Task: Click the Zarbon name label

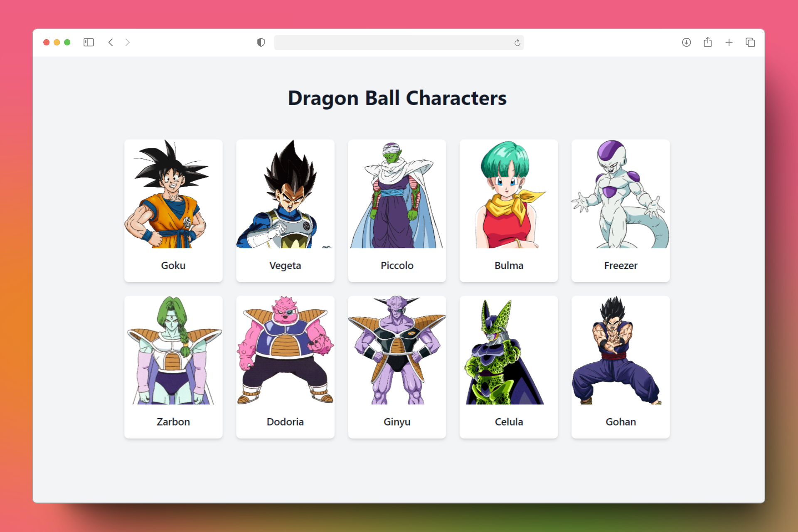Action: point(173,422)
